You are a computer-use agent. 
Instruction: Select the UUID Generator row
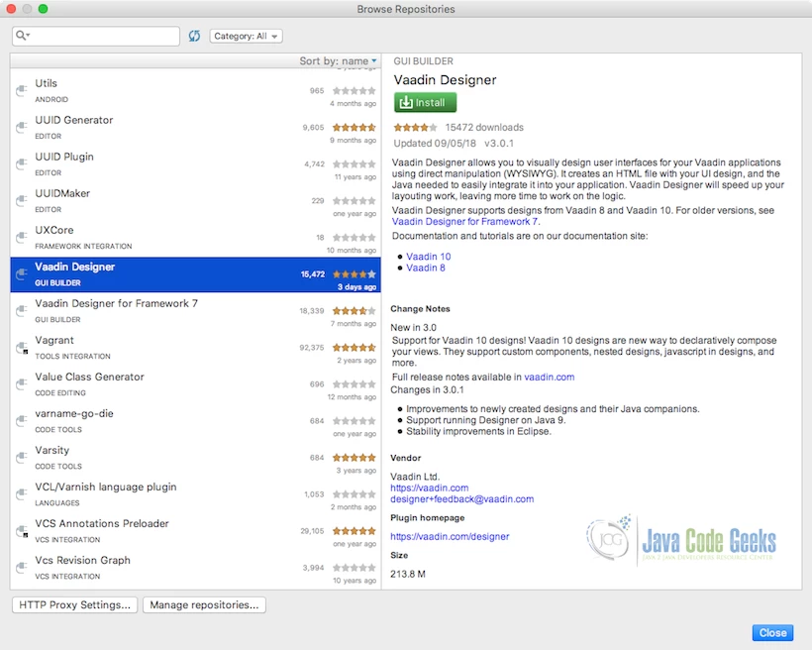tap(195, 127)
